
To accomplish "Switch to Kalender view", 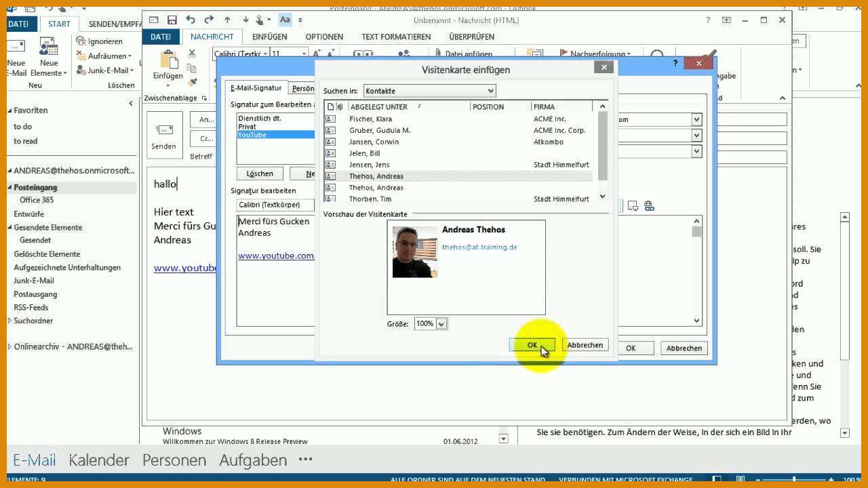I will [99, 460].
